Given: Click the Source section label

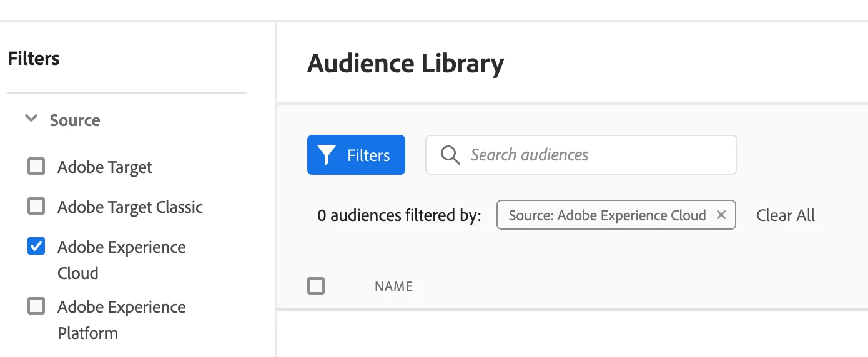Looking at the screenshot, I should pyautogui.click(x=75, y=120).
